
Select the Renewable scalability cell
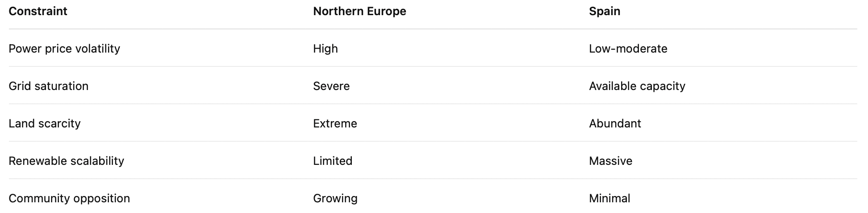coord(67,161)
